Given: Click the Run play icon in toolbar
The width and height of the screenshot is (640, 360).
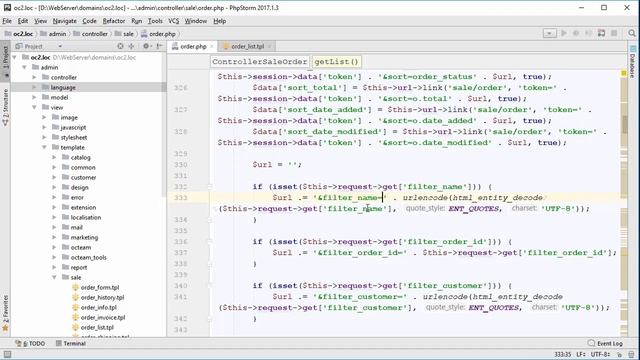Looking at the screenshot, I should pyautogui.click(x=564, y=33).
